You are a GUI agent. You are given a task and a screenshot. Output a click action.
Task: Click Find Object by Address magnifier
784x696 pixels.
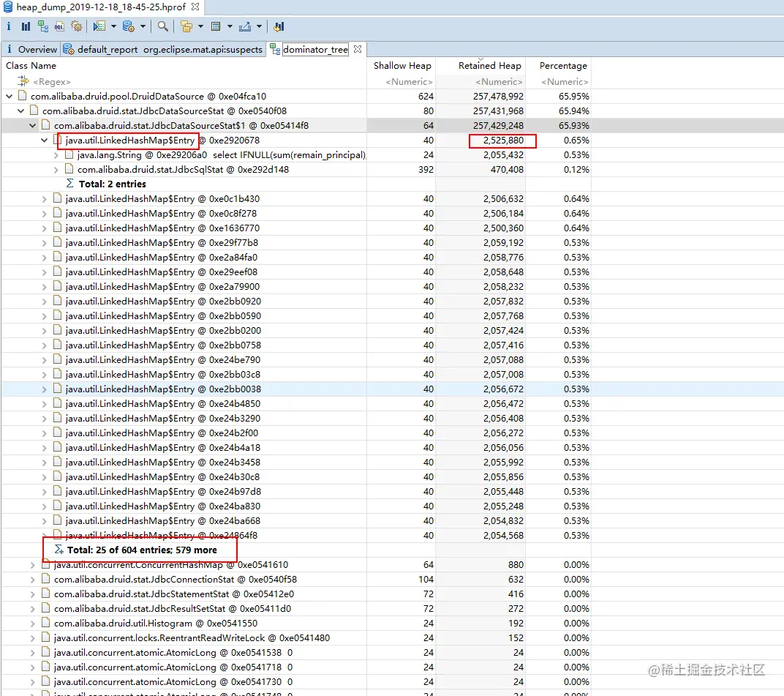point(162,26)
